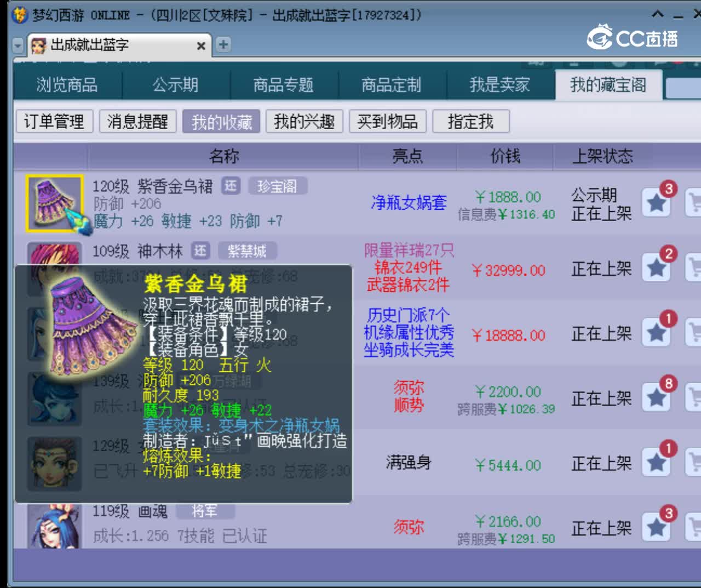Add ￥2166.00 画魂 listing to cart
The width and height of the screenshot is (701, 588).
pos(693,527)
